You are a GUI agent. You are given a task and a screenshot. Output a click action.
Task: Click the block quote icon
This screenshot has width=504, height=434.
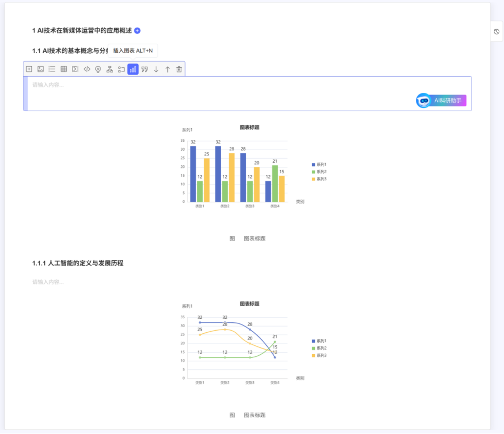pyautogui.click(x=145, y=69)
